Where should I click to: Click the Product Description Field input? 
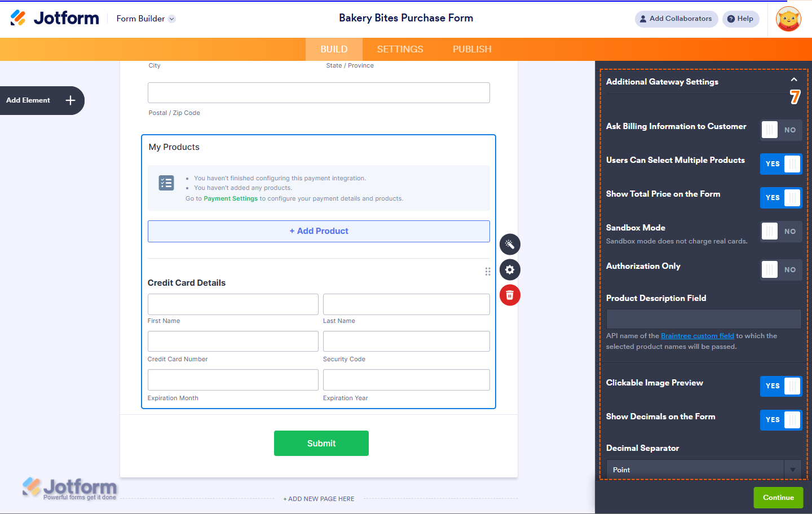[x=704, y=319]
